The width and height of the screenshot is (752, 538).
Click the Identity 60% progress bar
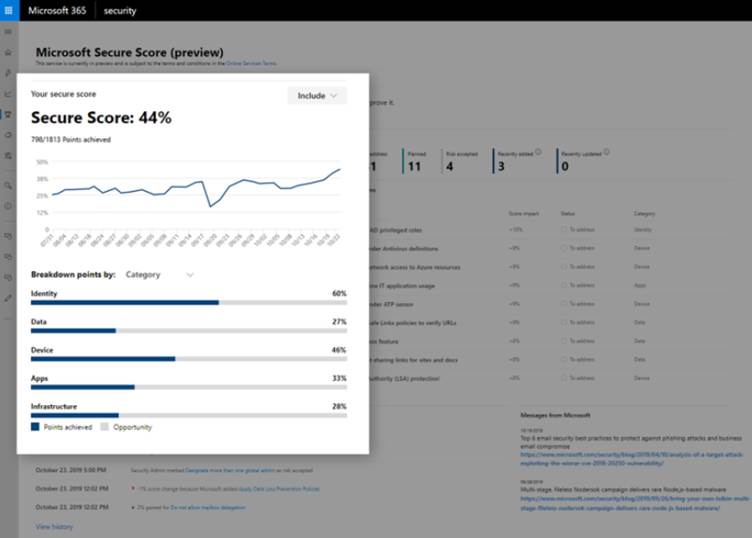tap(188, 303)
